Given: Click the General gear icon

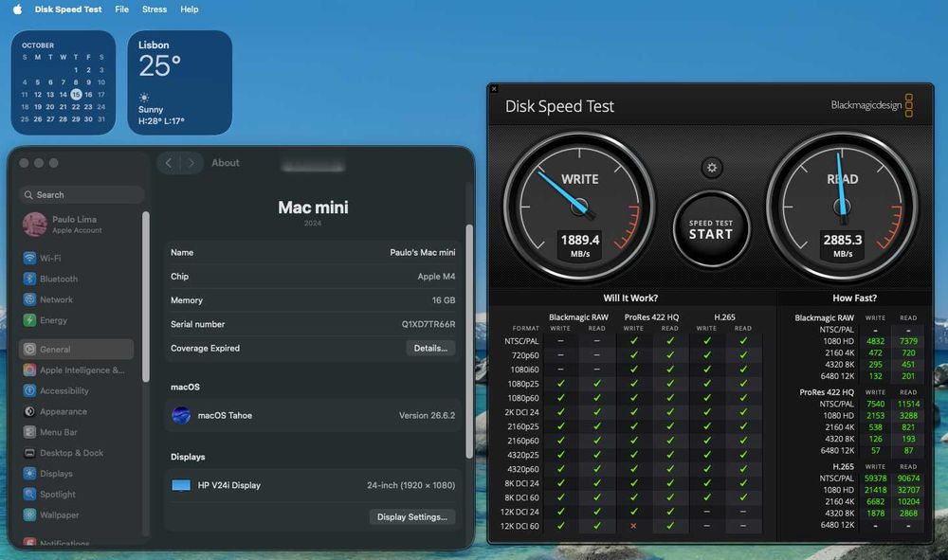Looking at the screenshot, I should 29,349.
